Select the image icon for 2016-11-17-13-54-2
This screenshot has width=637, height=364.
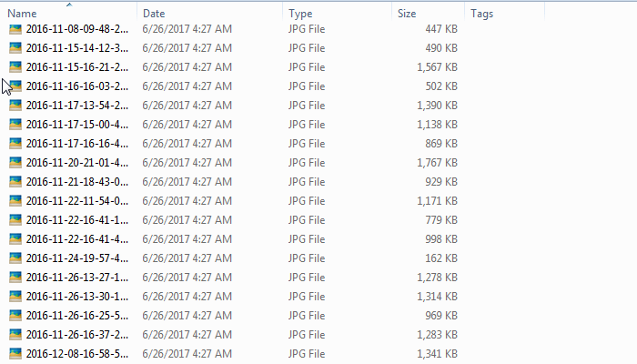pos(15,106)
